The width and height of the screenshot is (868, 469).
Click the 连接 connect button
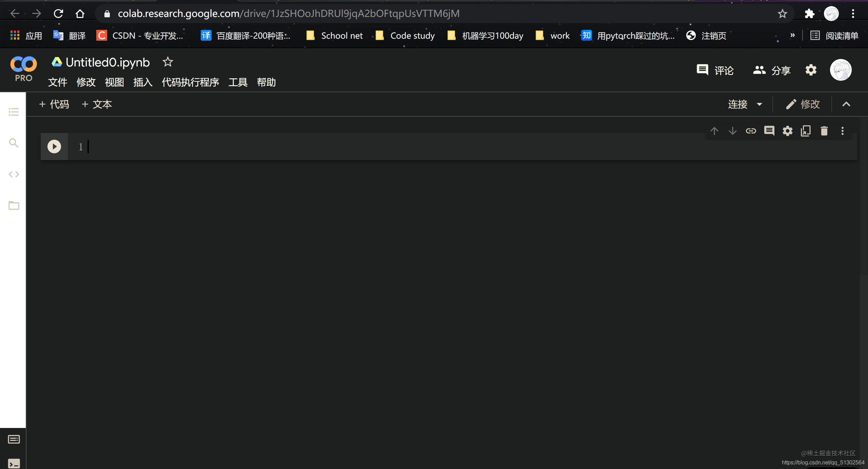[x=738, y=104]
